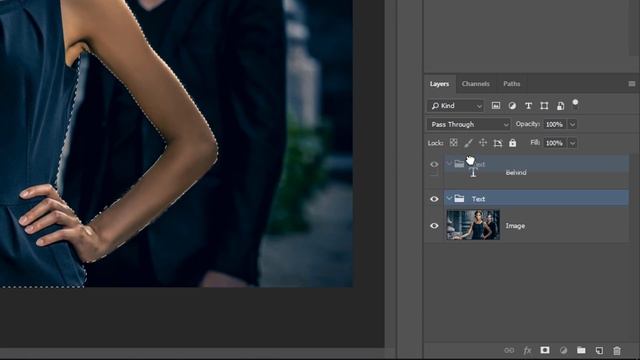Lock image pixels brush icon

[468, 143]
